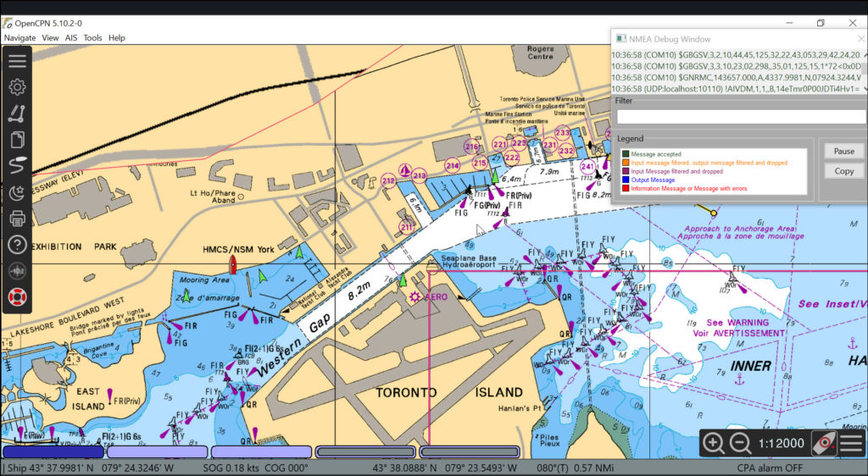Open the Route and Mark Manager
The image size is (868, 476).
pyautogui.click(x=17, y=141)
